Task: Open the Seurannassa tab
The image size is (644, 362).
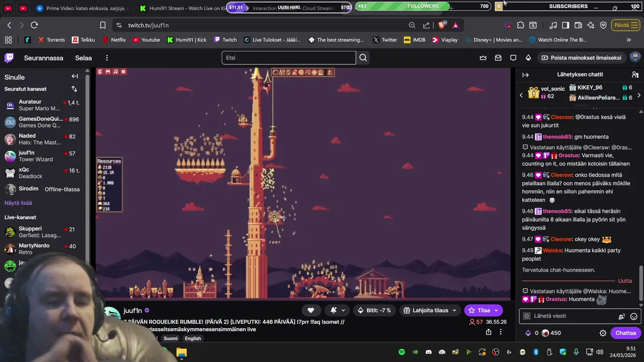Action: 44,58
